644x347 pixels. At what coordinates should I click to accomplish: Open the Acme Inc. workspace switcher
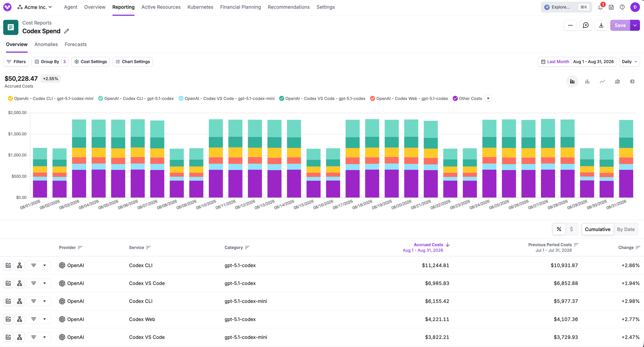tap(35, 7)
